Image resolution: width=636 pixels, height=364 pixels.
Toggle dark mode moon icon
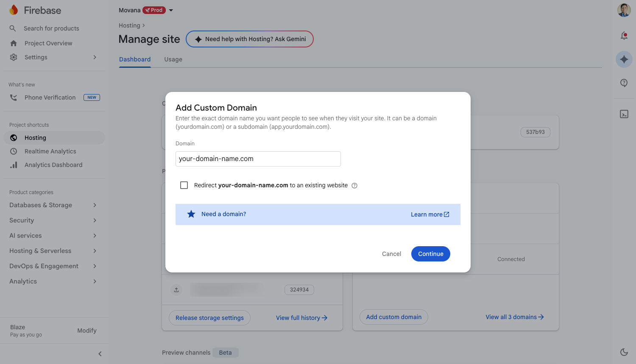point(624,352)
